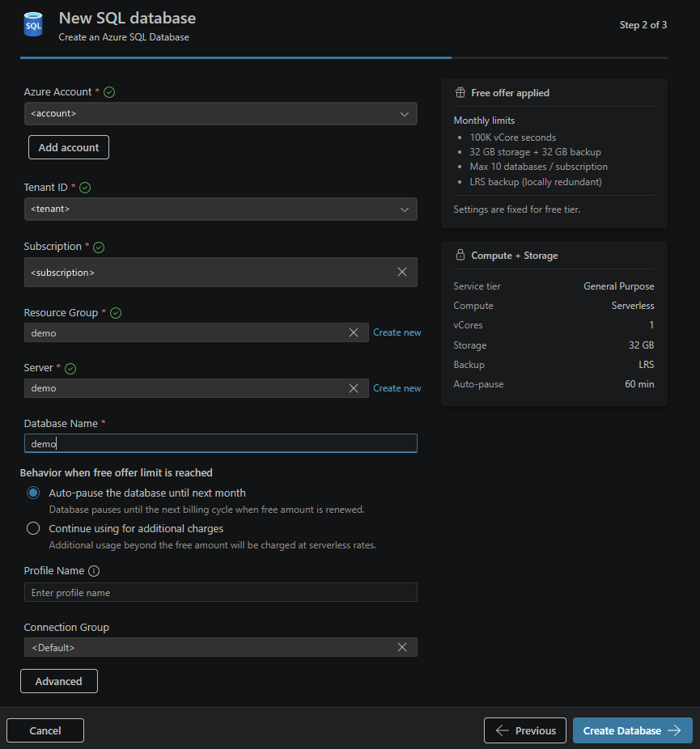
Task: Focus the Profile Name input field
Action: (x=221, y=592)
